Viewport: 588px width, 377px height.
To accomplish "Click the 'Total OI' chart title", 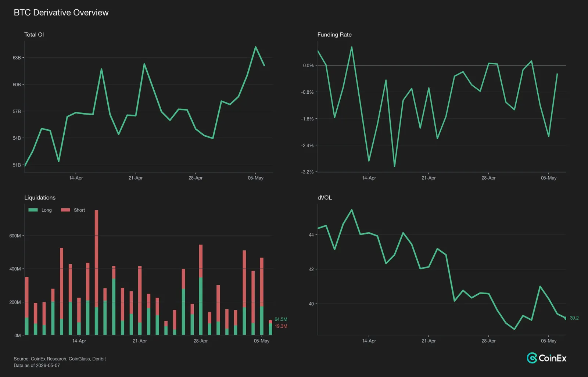I will [x=34, y=35].
